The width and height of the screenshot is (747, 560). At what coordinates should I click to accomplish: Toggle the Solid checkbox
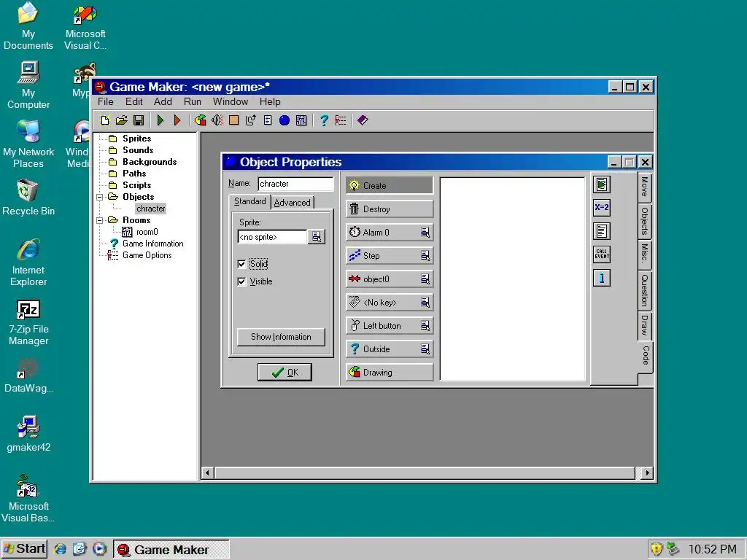[241, 264]
